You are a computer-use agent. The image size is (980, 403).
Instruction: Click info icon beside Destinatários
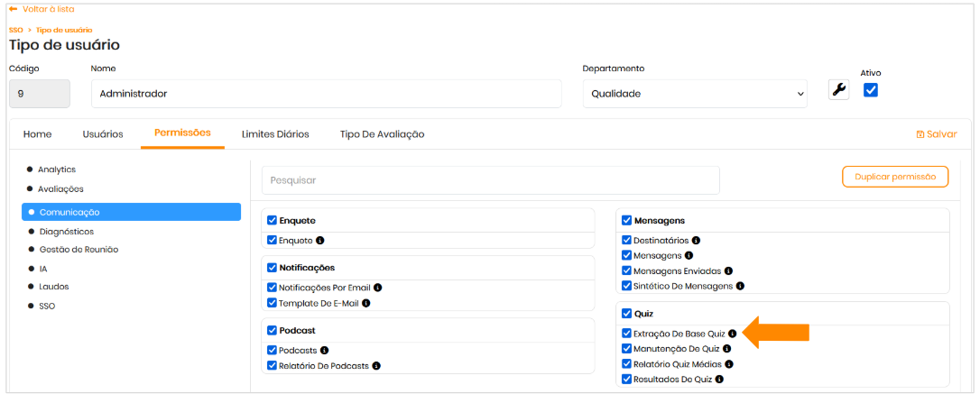point(696,241)
